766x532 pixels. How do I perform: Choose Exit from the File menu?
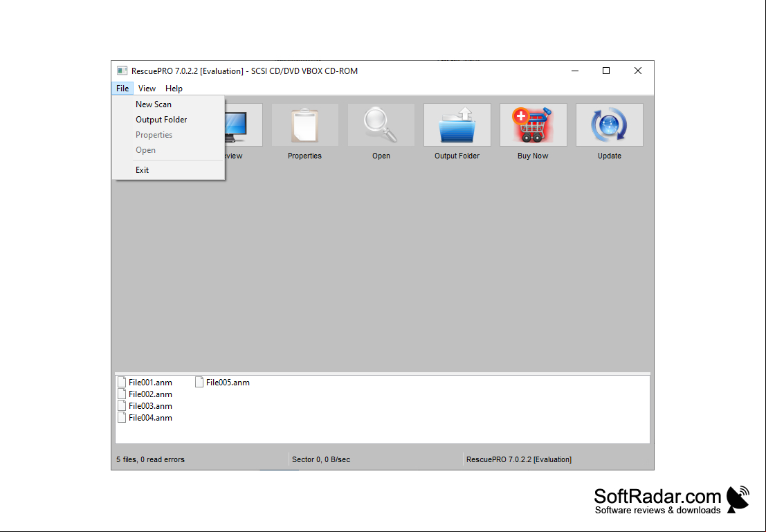[169, 170]
